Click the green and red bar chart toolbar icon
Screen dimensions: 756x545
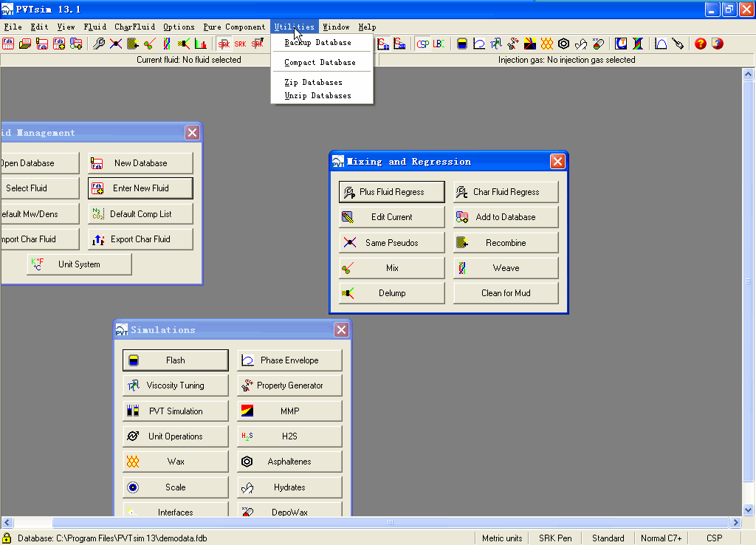coord(201,44)
